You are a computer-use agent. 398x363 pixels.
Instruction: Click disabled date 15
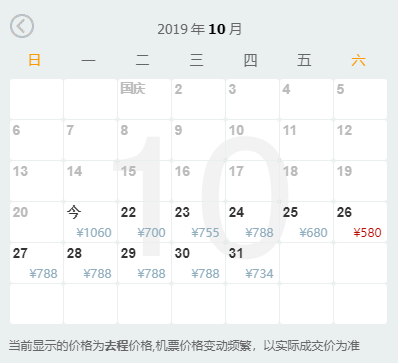click(x=144, y=181)
